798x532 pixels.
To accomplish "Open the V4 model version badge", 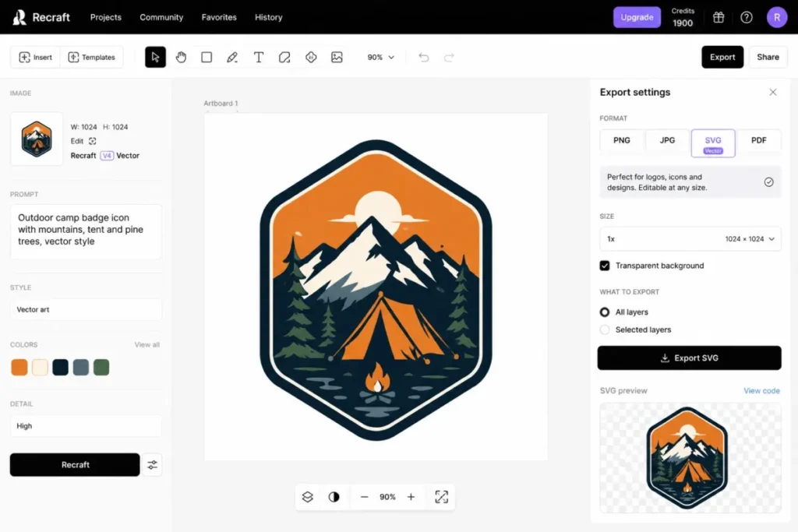I will 106,156.
